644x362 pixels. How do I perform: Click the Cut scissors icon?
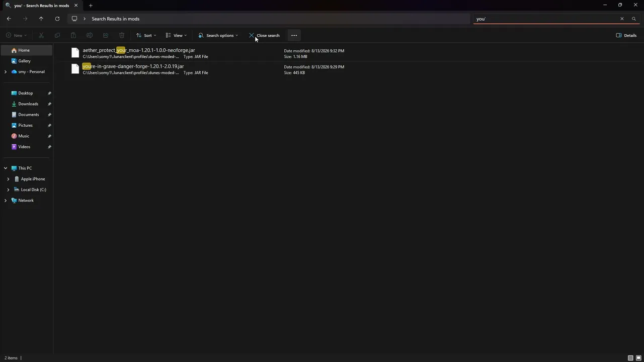tap(41, 35)
